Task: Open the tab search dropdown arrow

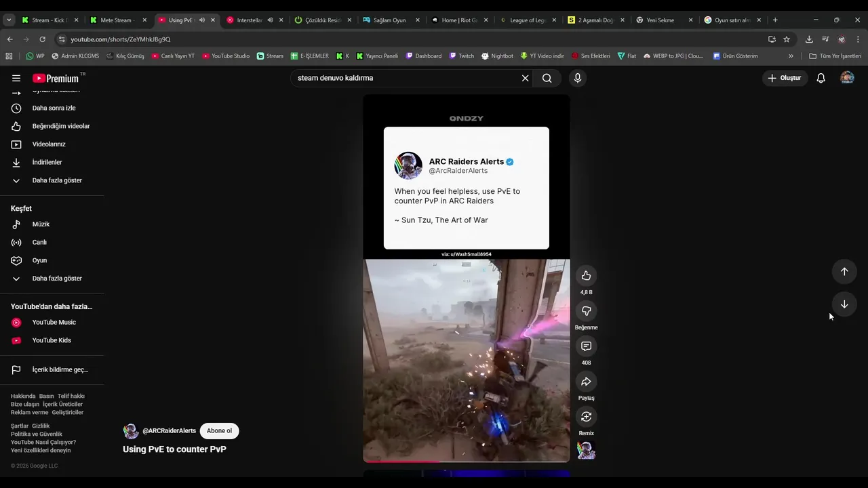Action: pyautogui.click(x=9, y=20)
